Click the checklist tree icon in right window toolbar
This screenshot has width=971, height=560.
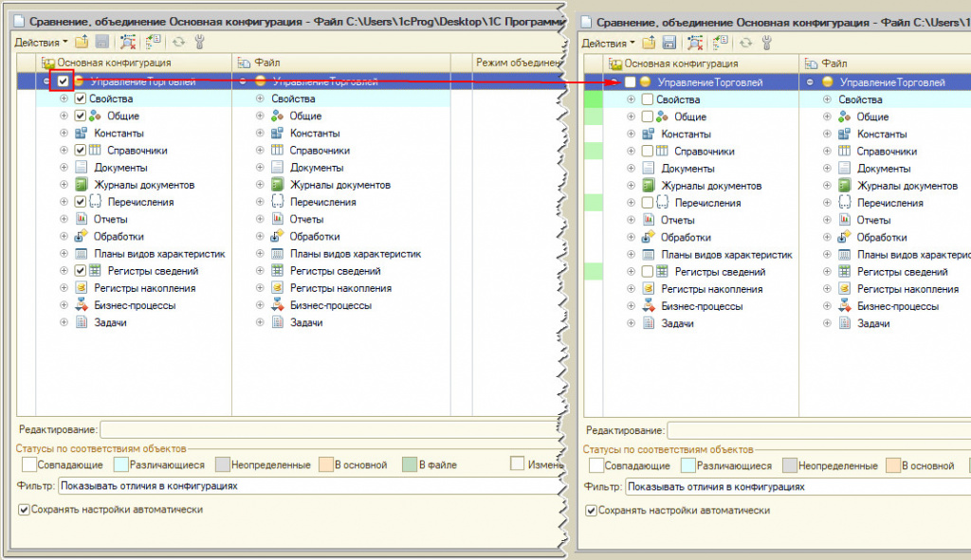721,43
